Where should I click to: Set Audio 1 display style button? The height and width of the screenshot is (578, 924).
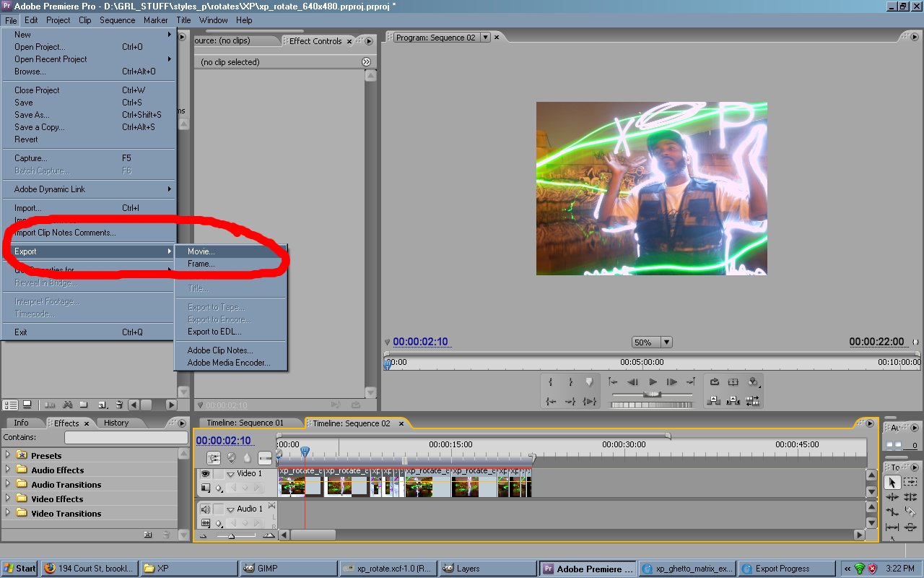coord(206,523)
